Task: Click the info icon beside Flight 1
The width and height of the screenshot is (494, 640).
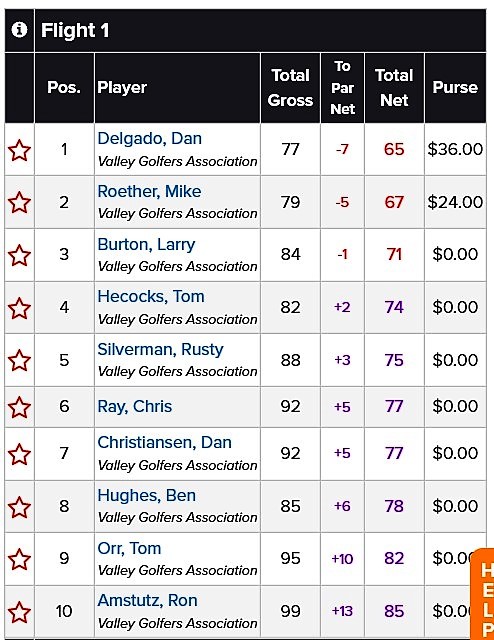Action: (x=19, y=30)
